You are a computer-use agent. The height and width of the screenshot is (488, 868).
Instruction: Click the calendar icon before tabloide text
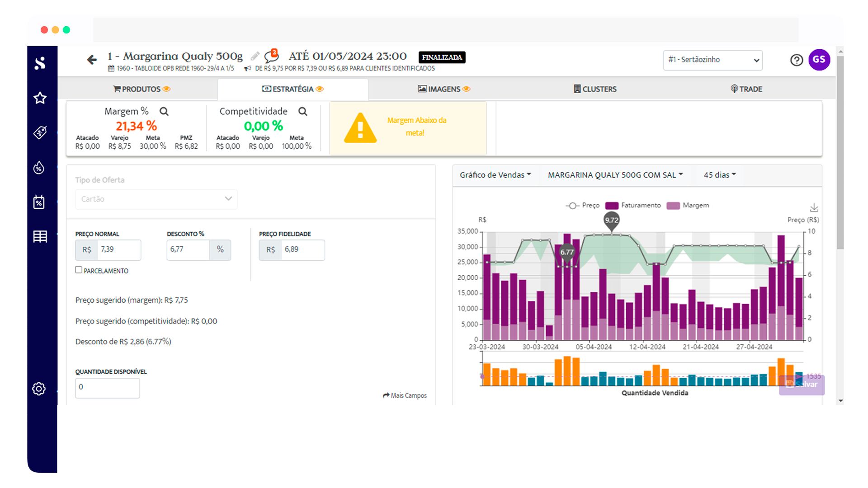coord(111,69)
